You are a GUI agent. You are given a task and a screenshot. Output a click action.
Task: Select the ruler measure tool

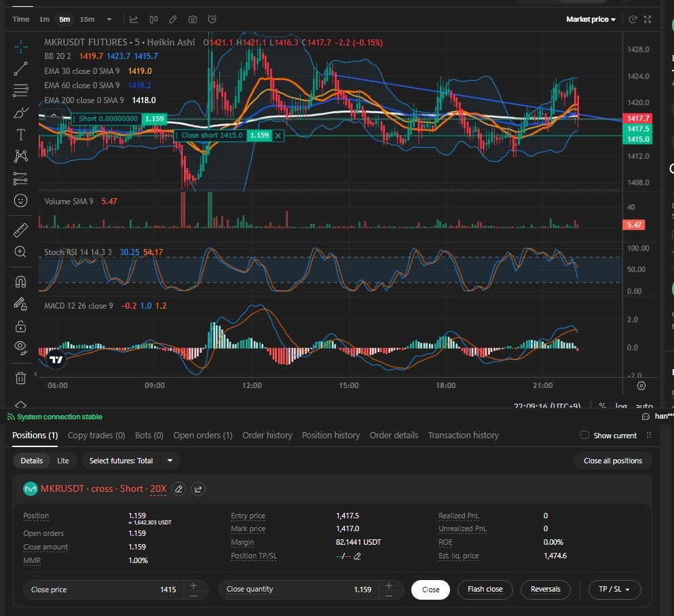tap(20, 230)
